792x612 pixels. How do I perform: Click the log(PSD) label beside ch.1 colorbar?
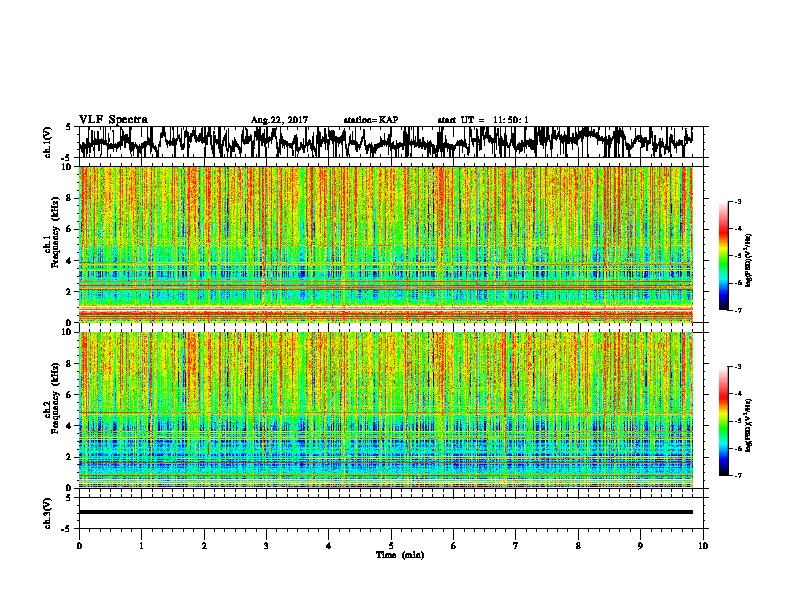click(x=749, y=260)
